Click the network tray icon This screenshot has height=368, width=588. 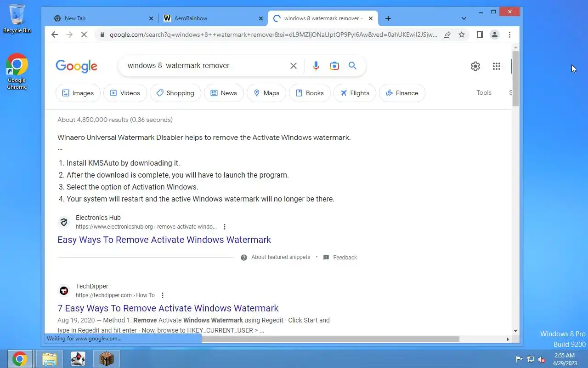click(x=531, y=359)
